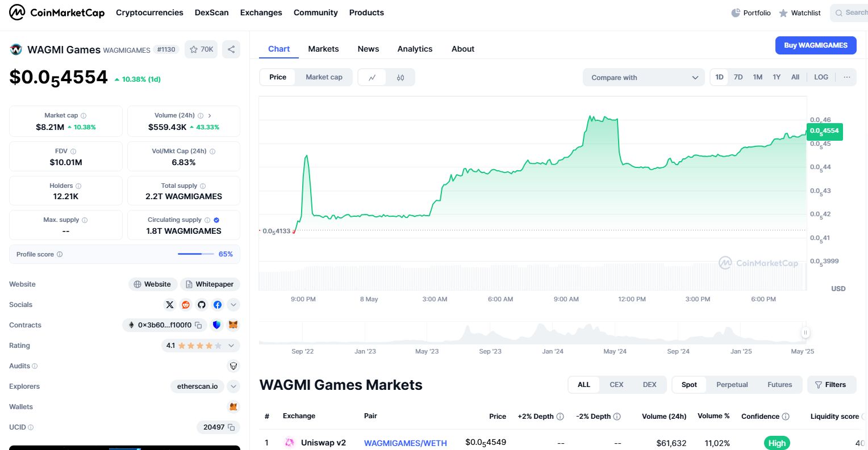The height and width of the screenshot is (450, 868).
Task: Show info for Total supply
Action: (203, 186)
